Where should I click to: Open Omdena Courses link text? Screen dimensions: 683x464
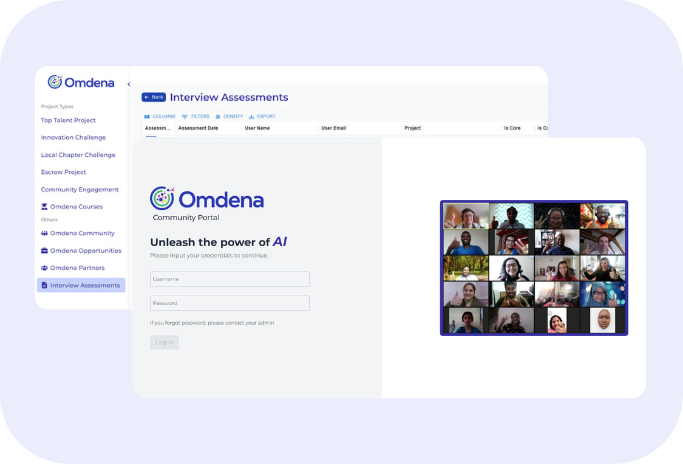point(76,207)
